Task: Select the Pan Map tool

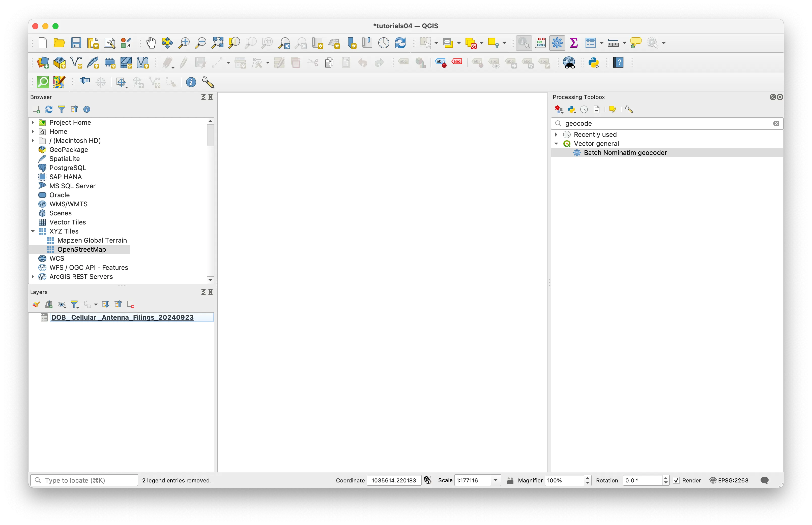Action: pyautogui.click(x=151, y=43)
